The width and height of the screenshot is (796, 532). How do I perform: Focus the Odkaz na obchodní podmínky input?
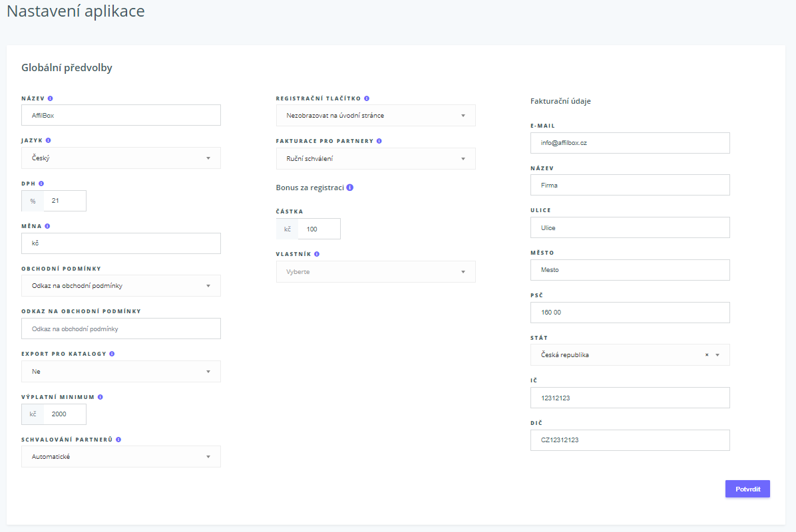pyautogui.click(x=121, y=329)
